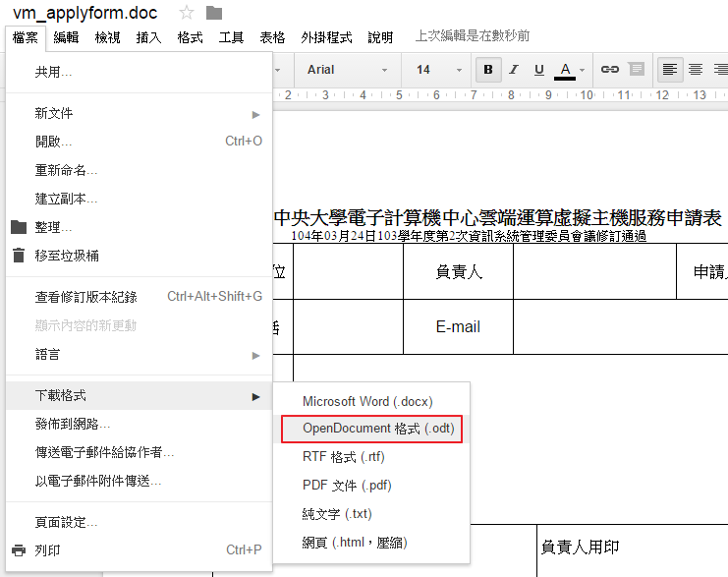Toggle underline text formatting
Viewport: 728px width, 577px height.
[539, 70]
